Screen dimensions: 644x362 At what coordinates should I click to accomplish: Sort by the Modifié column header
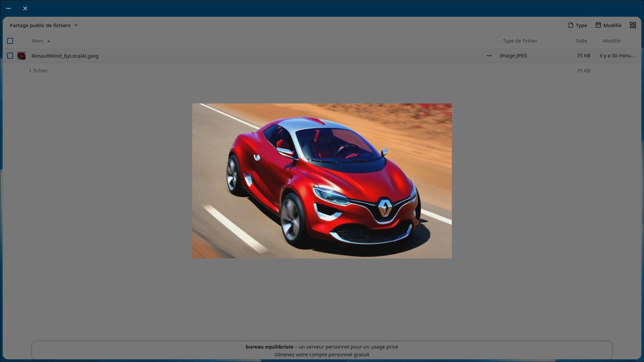coord(611,41)
